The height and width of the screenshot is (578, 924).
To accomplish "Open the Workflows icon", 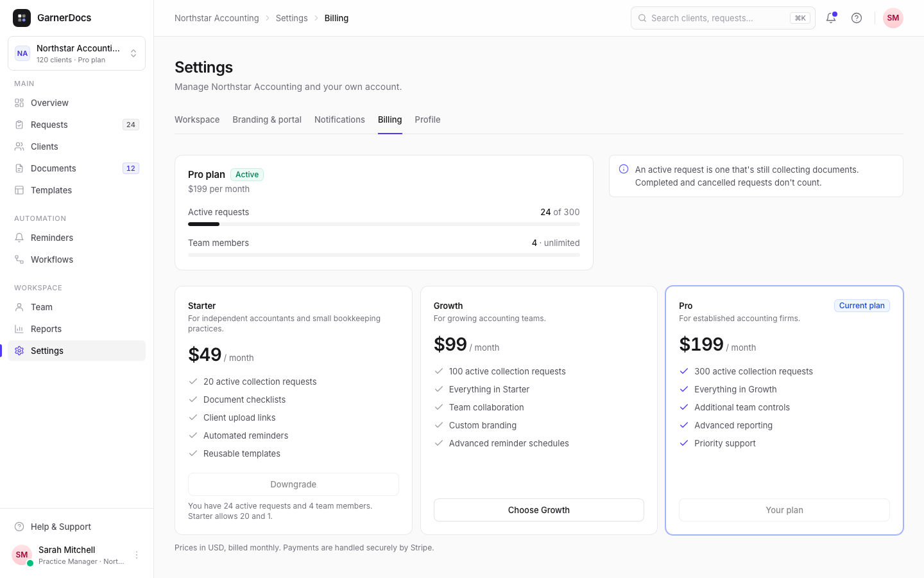I will tap(19, 259).
